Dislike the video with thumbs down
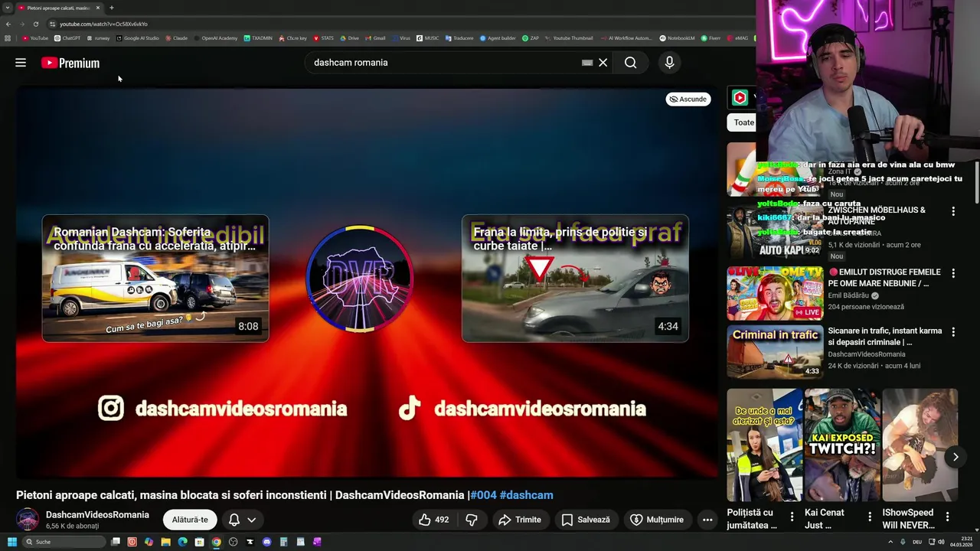980x551 pixels. point(472,520)
